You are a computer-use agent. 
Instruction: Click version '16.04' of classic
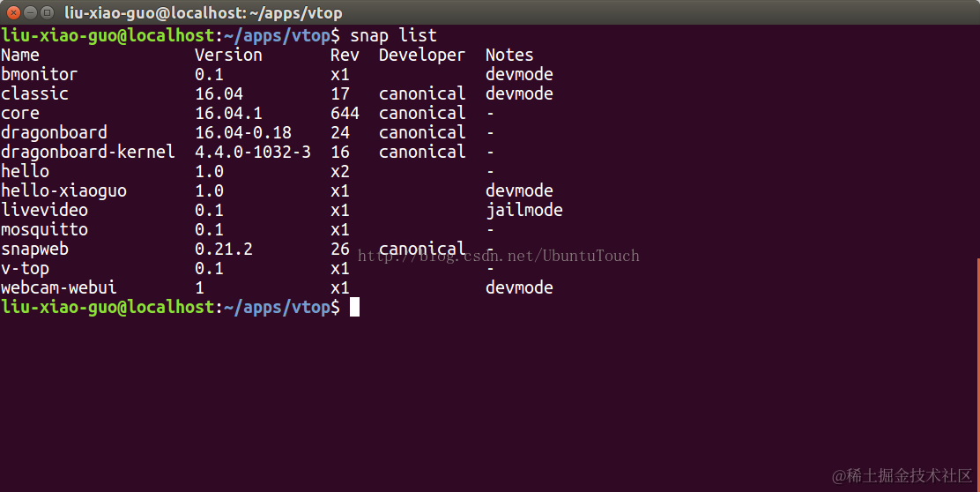219,93
